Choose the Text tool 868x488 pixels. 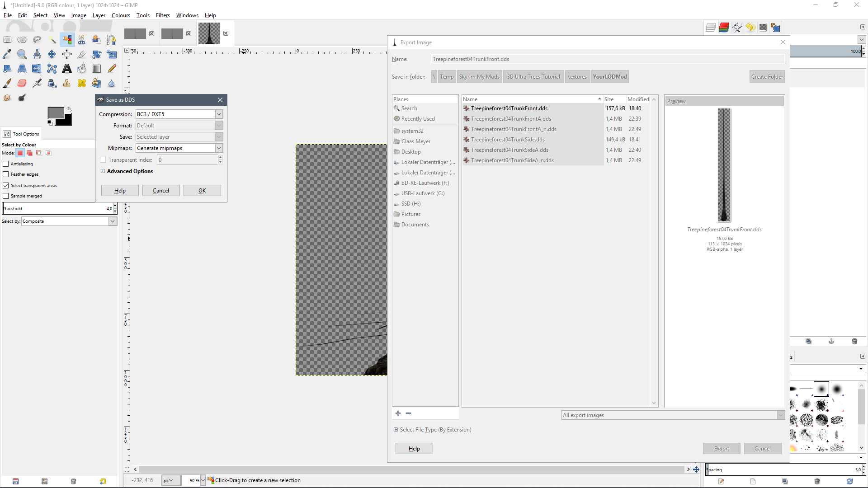click(x=67, y=69)
